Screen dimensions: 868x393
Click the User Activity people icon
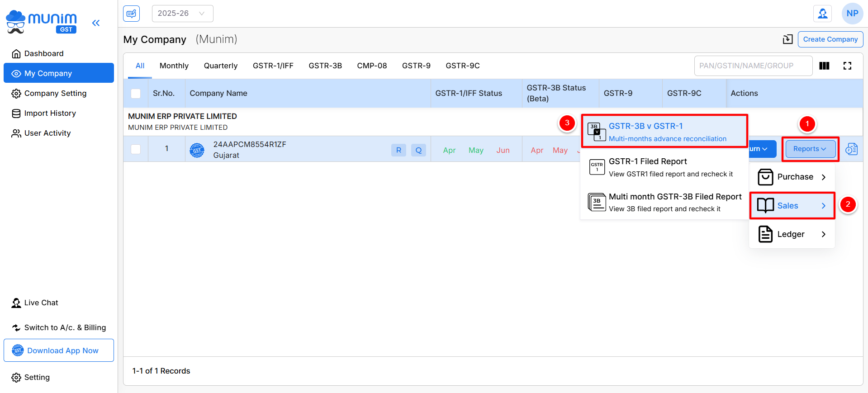pos(16,133)
